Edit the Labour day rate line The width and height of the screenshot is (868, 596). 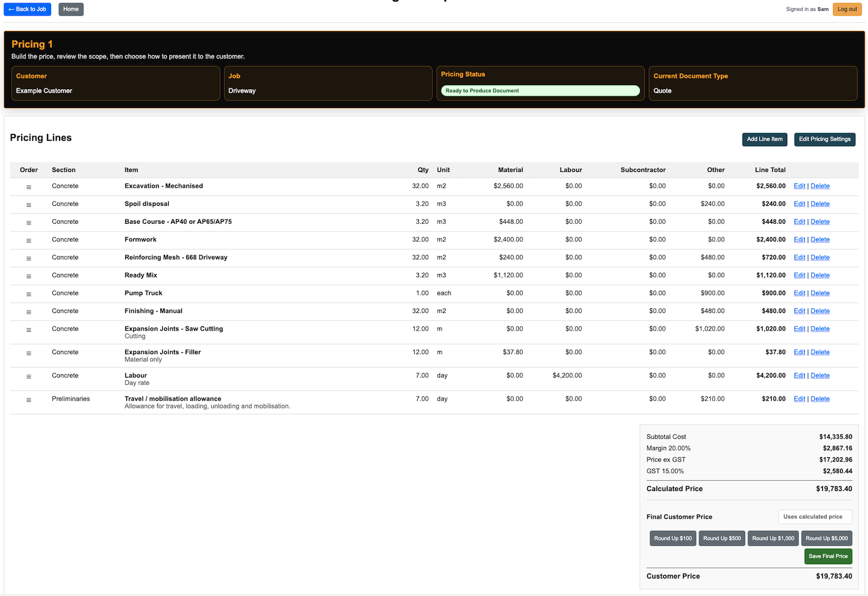click(x=799, y=375)
